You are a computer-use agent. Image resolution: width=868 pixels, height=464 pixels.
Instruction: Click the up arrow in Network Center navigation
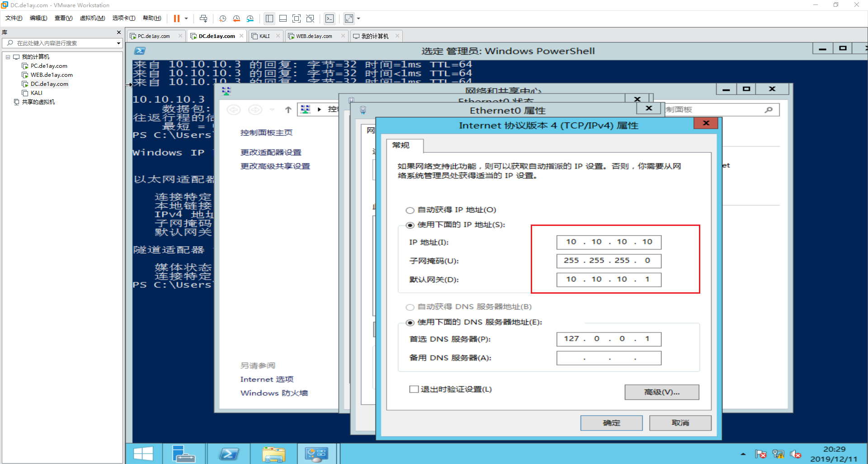[288, 110]
